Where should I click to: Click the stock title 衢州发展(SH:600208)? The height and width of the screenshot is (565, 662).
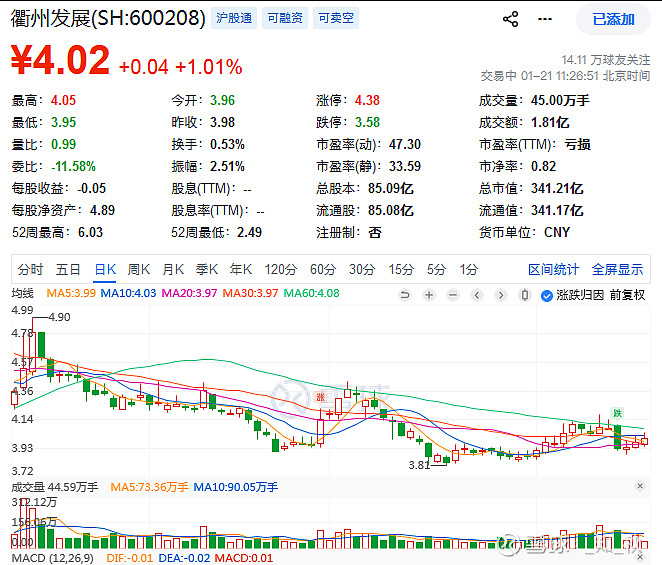coord(108,18)
